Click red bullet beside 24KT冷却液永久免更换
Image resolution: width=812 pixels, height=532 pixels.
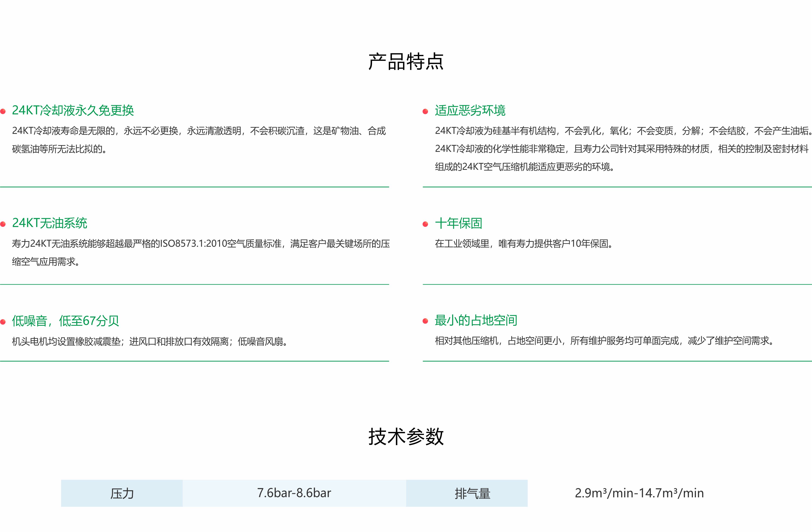pyautogui.click(x=3, y=111)
